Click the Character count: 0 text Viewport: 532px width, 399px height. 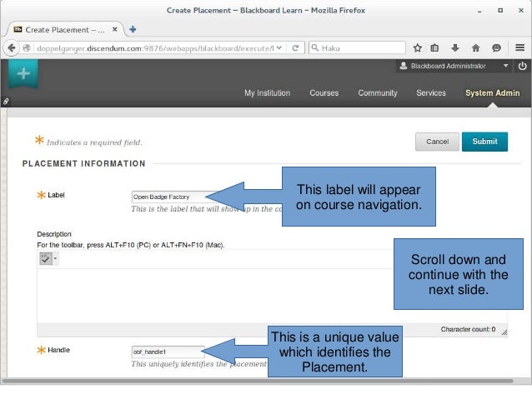(x=468, y=329)
